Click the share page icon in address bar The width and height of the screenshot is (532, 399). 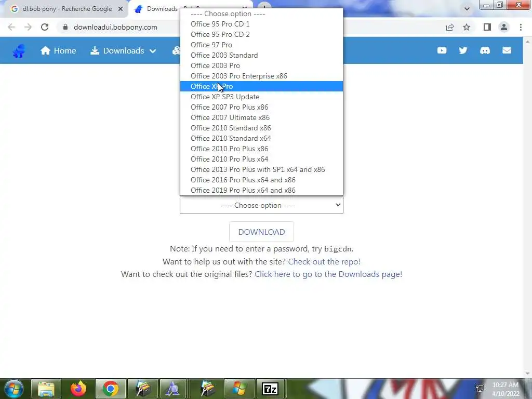coord(450,27)
